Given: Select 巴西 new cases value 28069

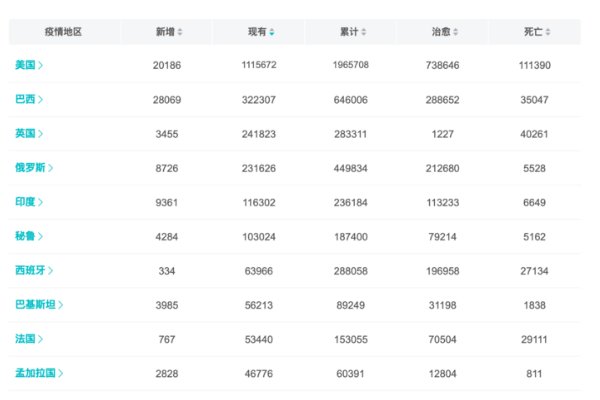Looking at the screenshot, I should pyautogui.click(x=167, y=100).
